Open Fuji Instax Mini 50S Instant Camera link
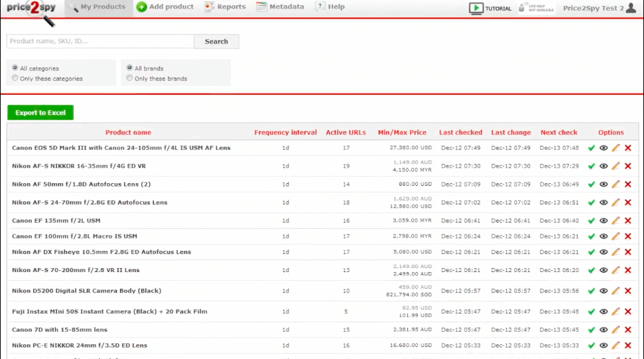644x359 pixels. tap(109, 311)
